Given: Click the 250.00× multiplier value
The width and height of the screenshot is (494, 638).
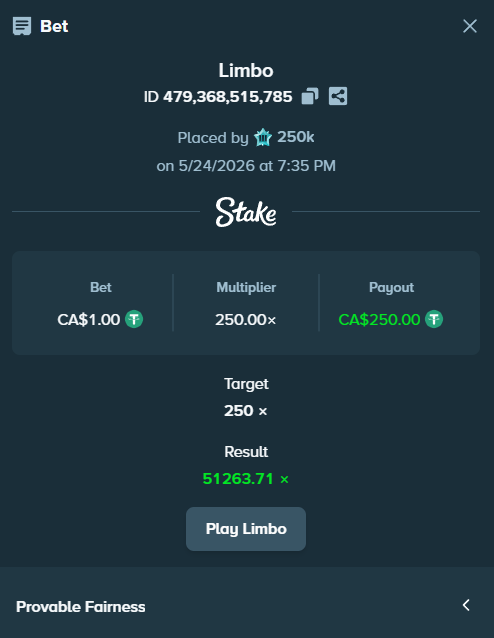Looking at the screenshot, I should (x=245, y=320).
